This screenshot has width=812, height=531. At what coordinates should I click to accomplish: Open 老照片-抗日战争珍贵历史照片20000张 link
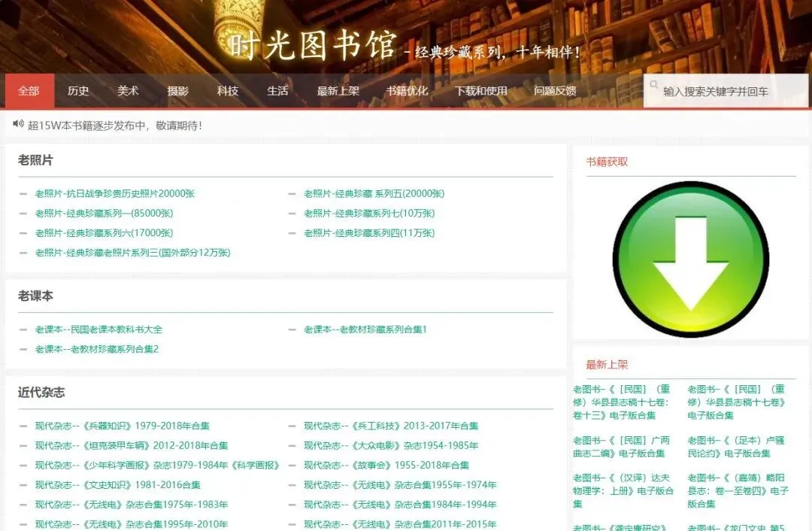click(x=115, y=193)
